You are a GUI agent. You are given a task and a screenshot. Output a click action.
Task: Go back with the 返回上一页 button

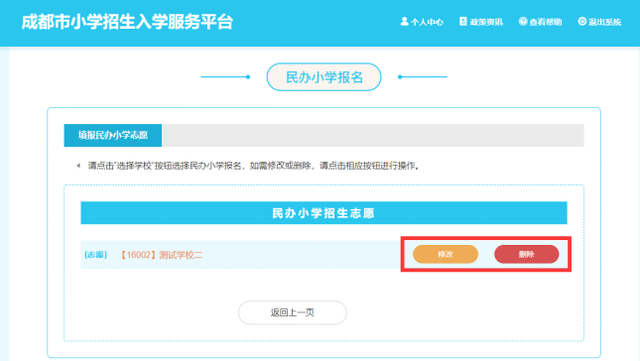coord(292,312)
